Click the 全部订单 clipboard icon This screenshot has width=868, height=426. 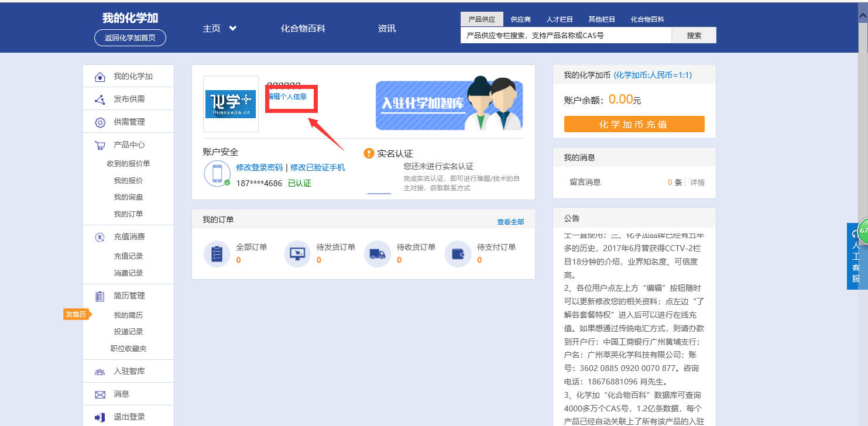217,254
